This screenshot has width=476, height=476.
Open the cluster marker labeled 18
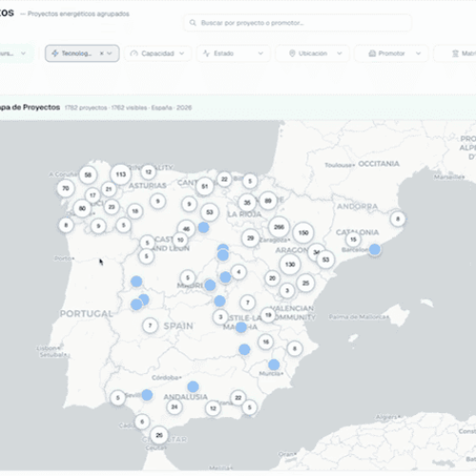coord(135,211)
